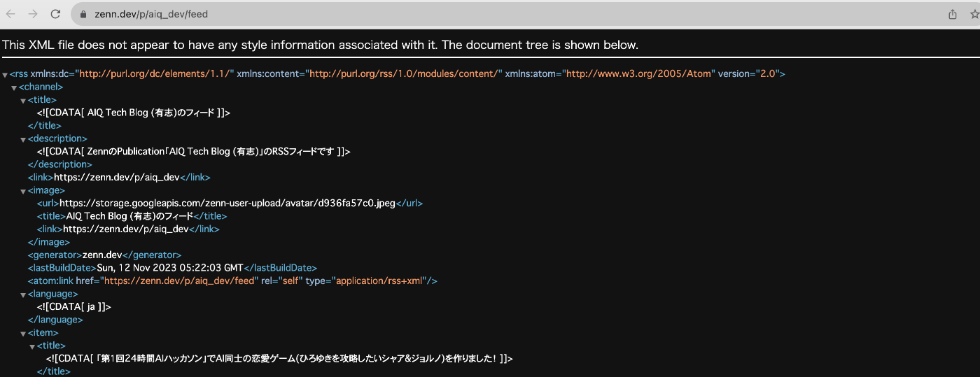Click the channel title CDATA text
This screenshot has width=980, height=377.
(134, 113)
